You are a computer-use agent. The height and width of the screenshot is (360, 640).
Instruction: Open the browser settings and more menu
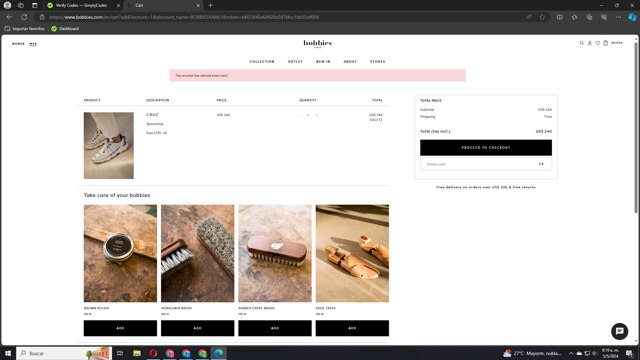pyautogui.click(x=618, y=17)
